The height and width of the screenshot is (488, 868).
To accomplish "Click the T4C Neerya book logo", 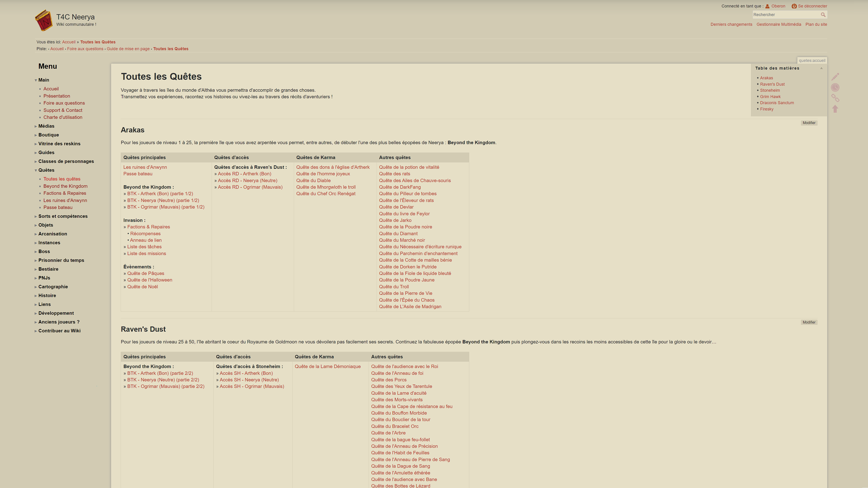I will tap(44, 20).
